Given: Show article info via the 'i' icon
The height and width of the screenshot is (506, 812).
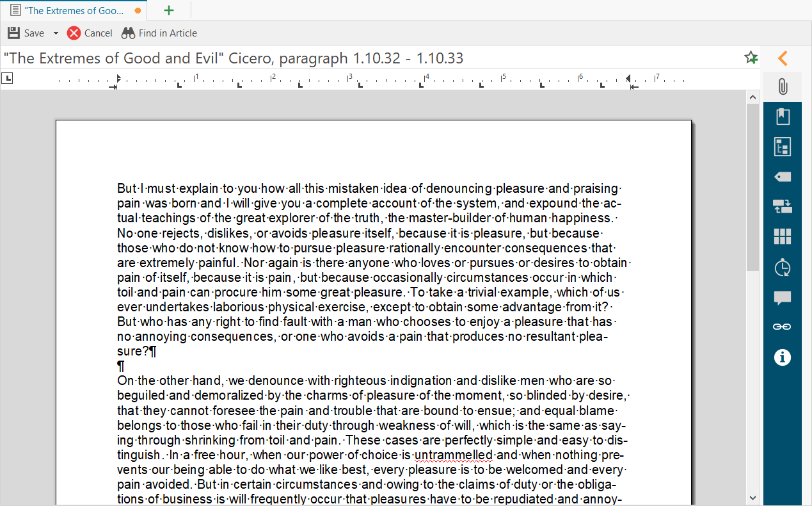Looking at the screenshot, I should coord(782,357).
